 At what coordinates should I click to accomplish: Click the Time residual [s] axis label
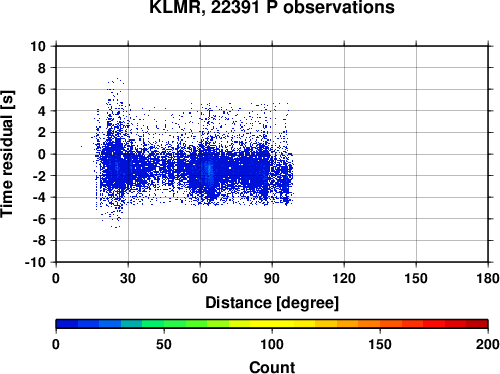[7, 154]
